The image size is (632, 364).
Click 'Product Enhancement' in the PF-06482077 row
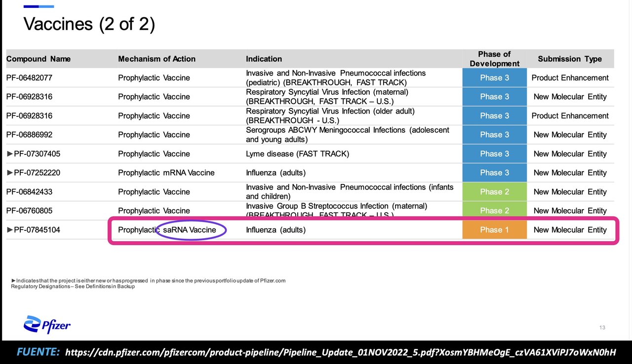570,77
